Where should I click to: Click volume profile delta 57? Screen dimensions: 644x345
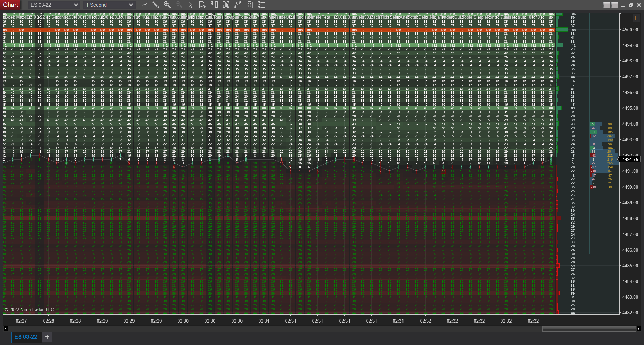593,132
